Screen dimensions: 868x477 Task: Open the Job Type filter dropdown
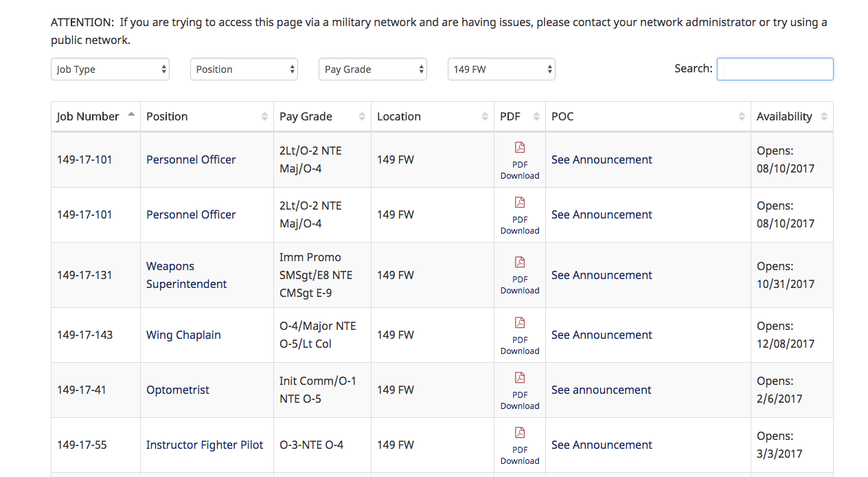point(110,69)
